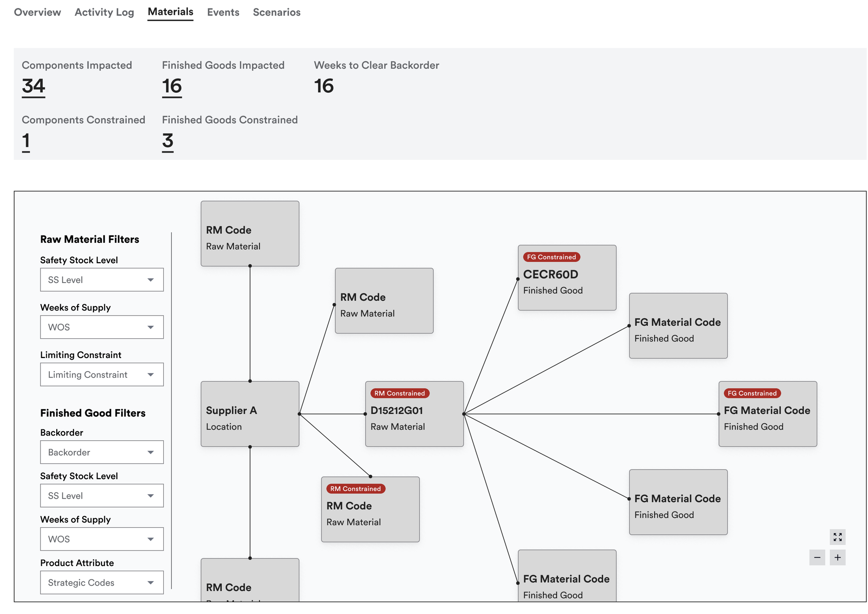868x614 pixels.
Task: Switch to the Activity Log tab
Action: click(x=105, y=12)
